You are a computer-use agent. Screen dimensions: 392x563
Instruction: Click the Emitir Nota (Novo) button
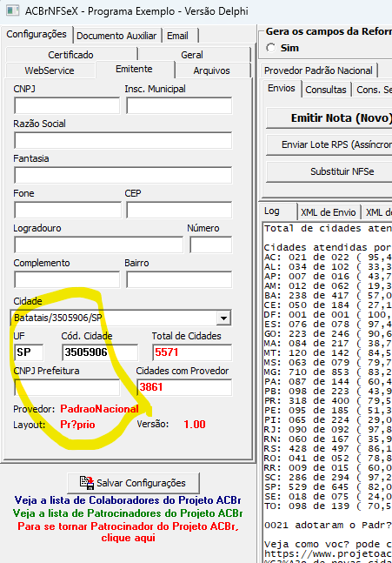click(x=329, y=118)
